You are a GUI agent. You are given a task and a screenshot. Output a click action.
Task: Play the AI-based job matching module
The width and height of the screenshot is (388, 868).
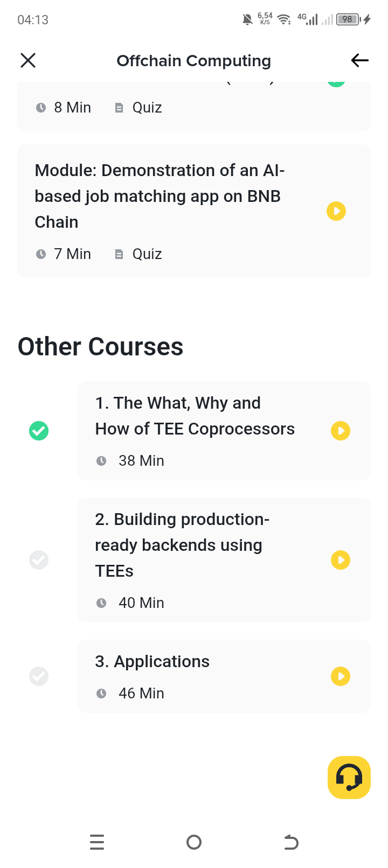pos(336,211)
